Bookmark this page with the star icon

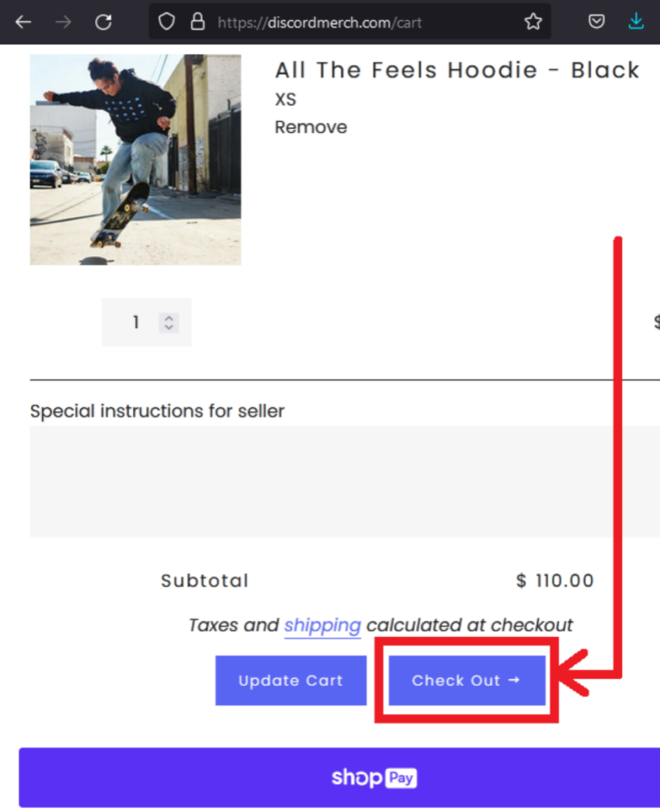tap(533, 21)
